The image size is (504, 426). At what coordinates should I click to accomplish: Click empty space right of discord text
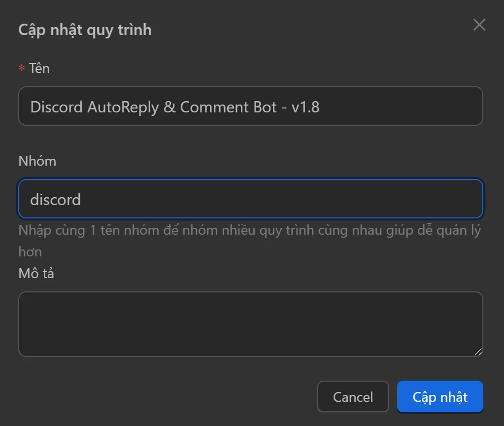(x=296, y=199)
